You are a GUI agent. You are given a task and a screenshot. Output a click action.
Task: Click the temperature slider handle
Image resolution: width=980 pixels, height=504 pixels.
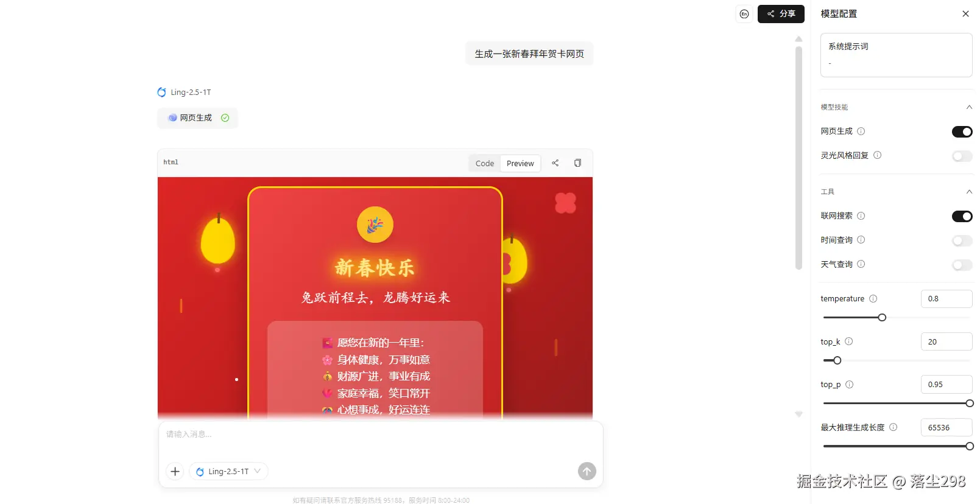882,318
